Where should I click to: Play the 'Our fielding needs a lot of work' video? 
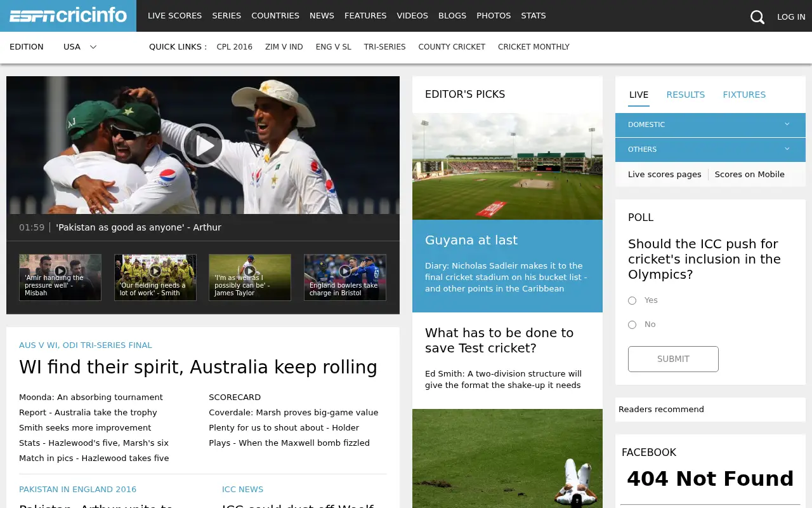point(155,277)
